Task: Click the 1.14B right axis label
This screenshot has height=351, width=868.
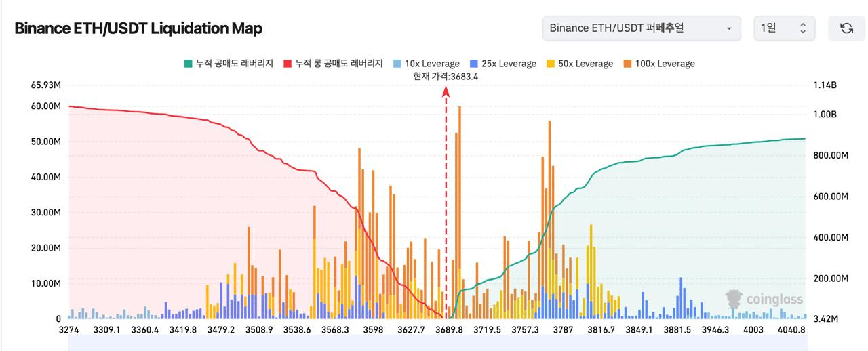Action: click(825, 85)
